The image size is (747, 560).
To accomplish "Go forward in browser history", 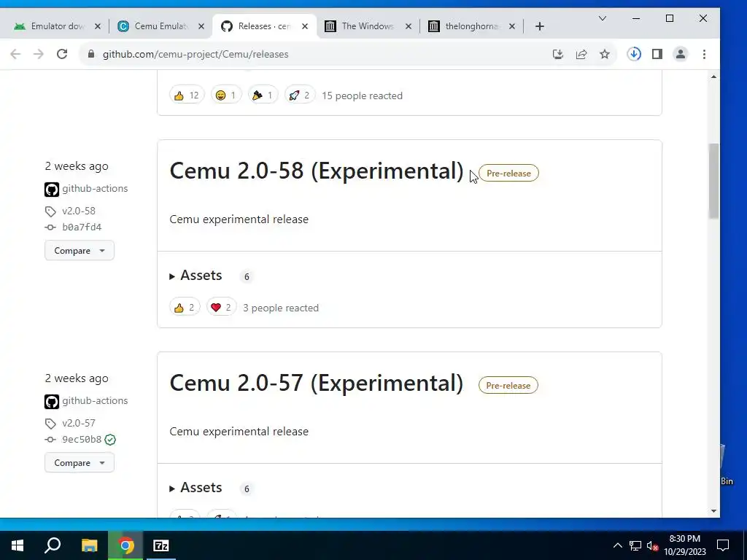I will tap(39, 54).
